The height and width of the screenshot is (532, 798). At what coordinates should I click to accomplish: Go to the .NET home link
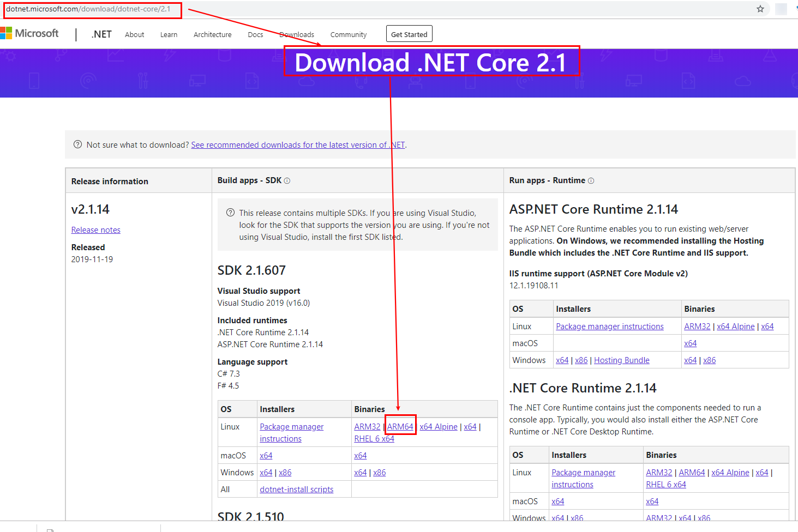(x=101, y=34)
